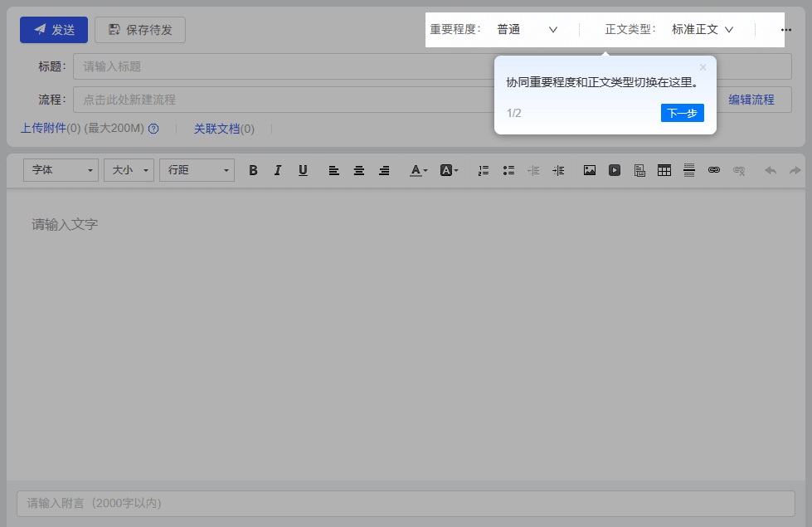Click the attachment help question icon

[153, 129]
